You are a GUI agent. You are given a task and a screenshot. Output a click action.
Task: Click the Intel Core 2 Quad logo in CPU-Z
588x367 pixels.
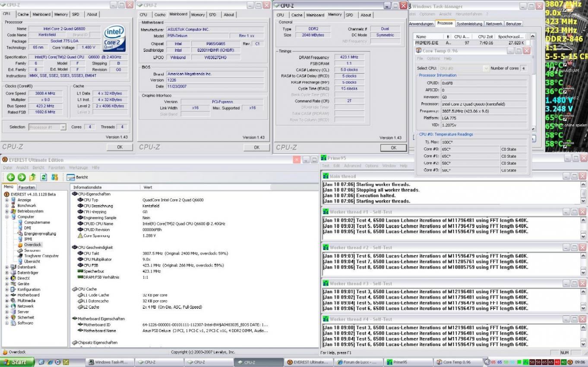click(114, 38)
